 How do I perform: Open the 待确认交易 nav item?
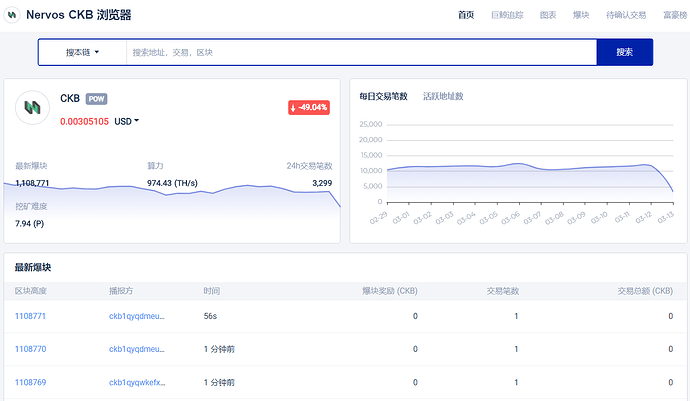tap(626, 15)
